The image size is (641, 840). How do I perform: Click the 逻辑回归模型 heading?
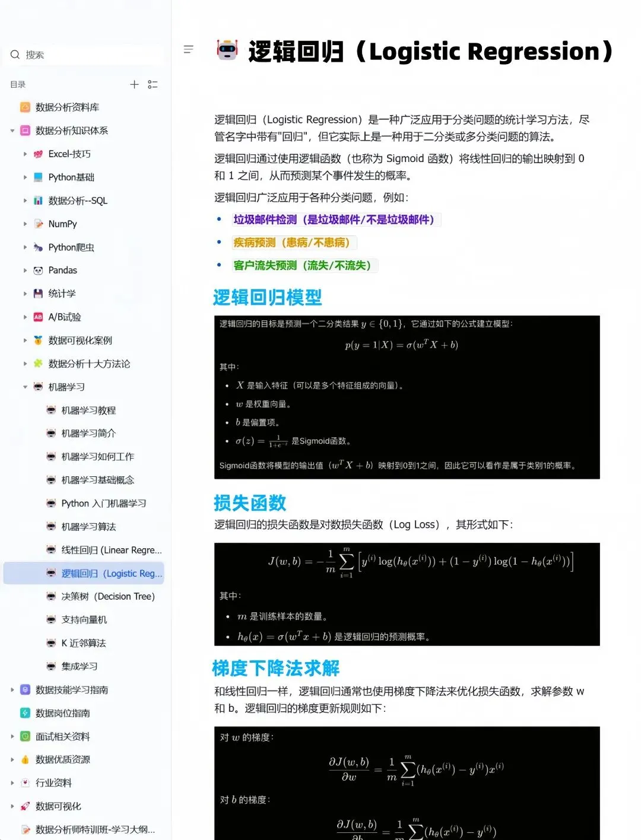(x=267, y=297)
